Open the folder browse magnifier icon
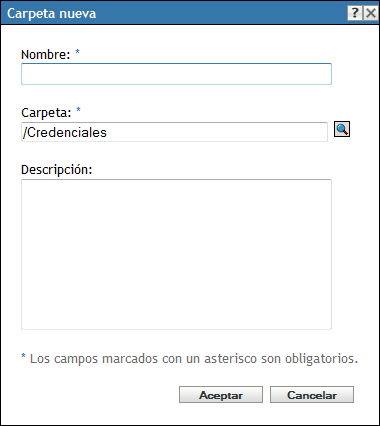380x426 pixels. (342, 129)
